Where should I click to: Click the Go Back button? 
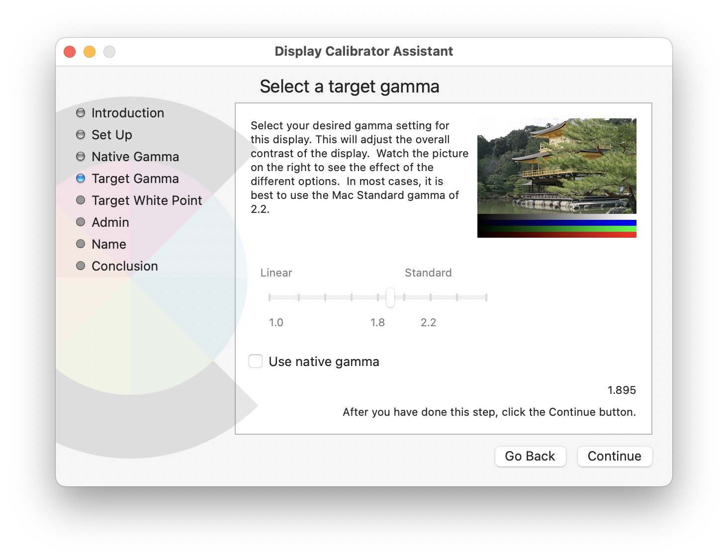(530, 456)
